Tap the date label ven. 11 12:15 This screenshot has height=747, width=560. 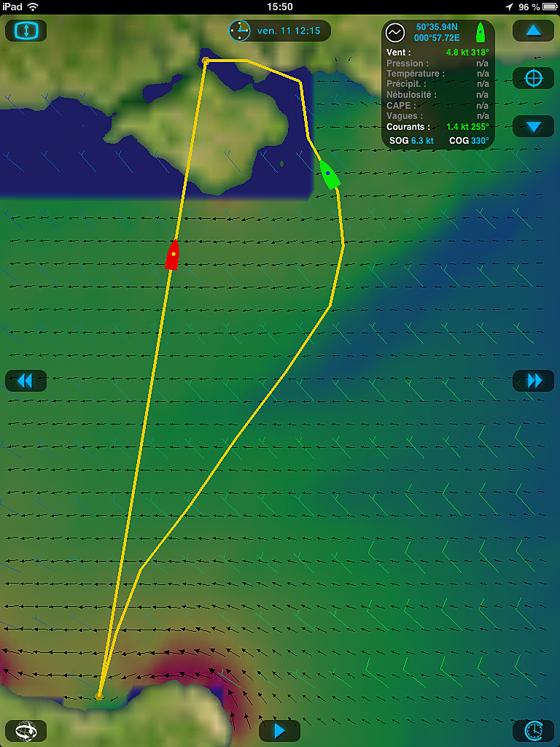pyautogui.click(x=289, y=31)
